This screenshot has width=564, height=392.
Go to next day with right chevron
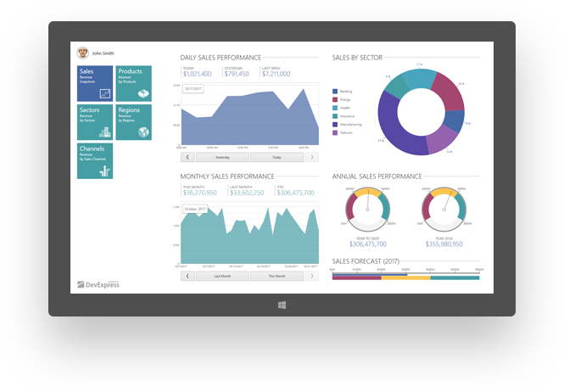[x=312, y=157]
